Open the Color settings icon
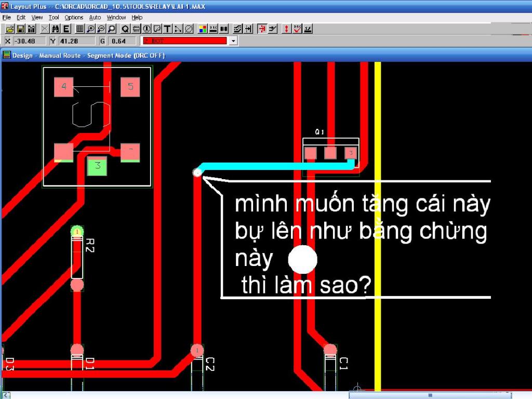 tap(203, 29)
